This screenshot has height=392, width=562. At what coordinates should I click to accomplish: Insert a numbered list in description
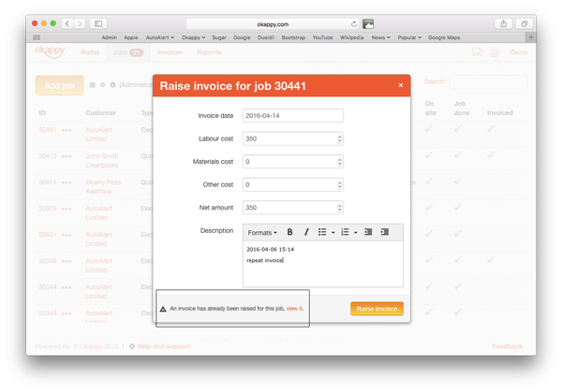click(345, 232)
